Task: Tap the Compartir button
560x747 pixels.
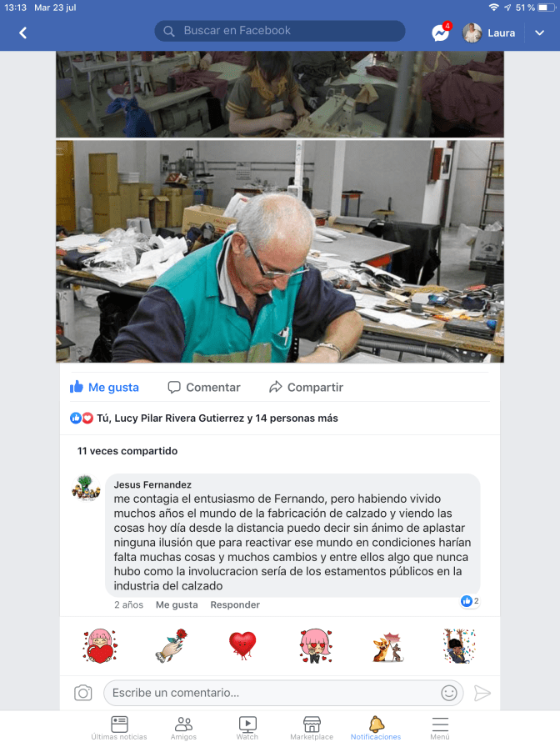Action: pos(306,387)
